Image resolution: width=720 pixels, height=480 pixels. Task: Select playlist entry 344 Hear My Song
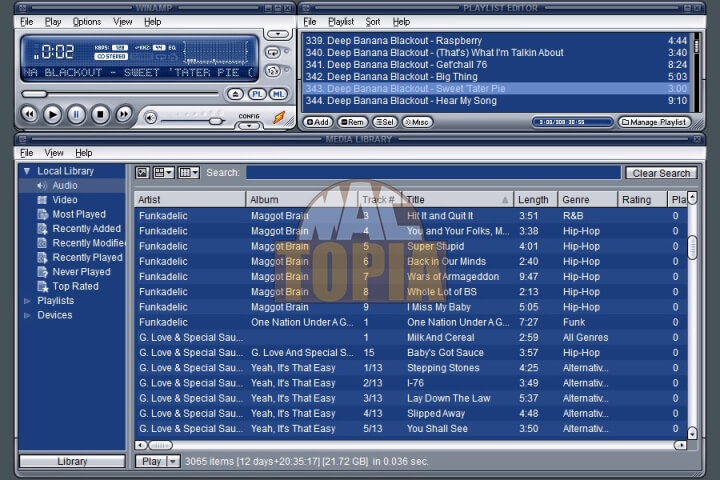tap(496, 101)
